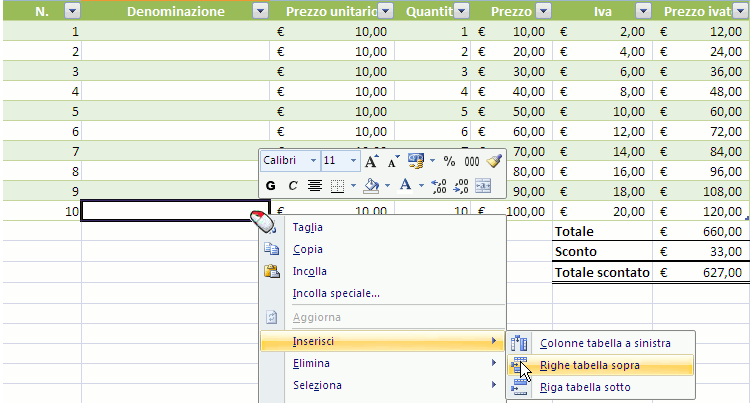Select the 33,00 discount value cell

701,252
